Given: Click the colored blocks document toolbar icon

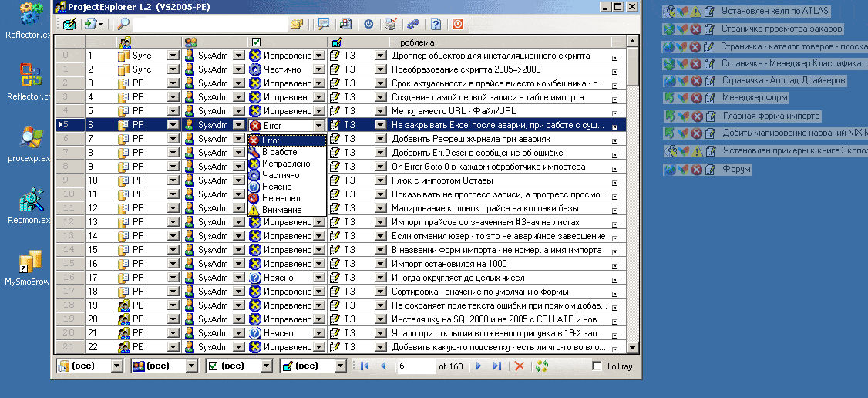Looking at the screenshot, I should tap(346, 25).
